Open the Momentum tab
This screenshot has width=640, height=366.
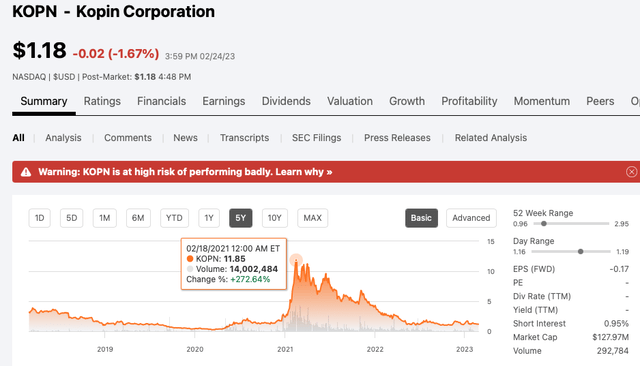click(542, 101)
